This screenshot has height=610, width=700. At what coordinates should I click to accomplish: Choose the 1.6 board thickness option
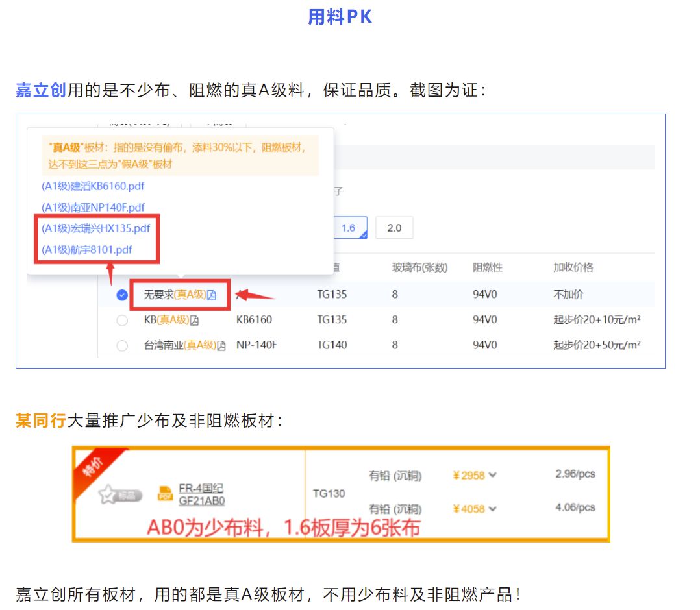(351, 228)
